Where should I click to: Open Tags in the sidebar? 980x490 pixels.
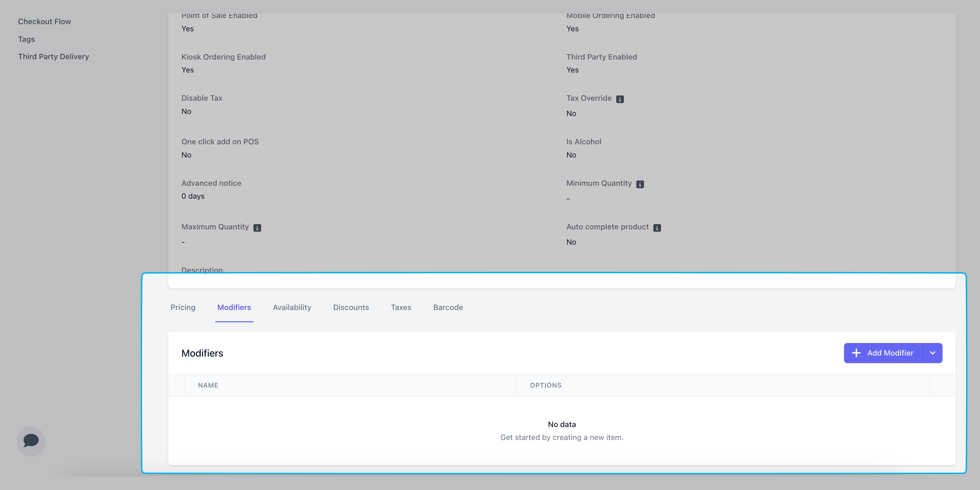tap(27, 39)
